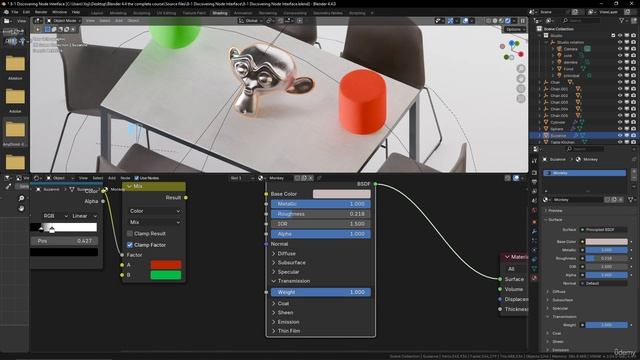
Task: Click the Slot 1 selector button
Action: point(242,178)
